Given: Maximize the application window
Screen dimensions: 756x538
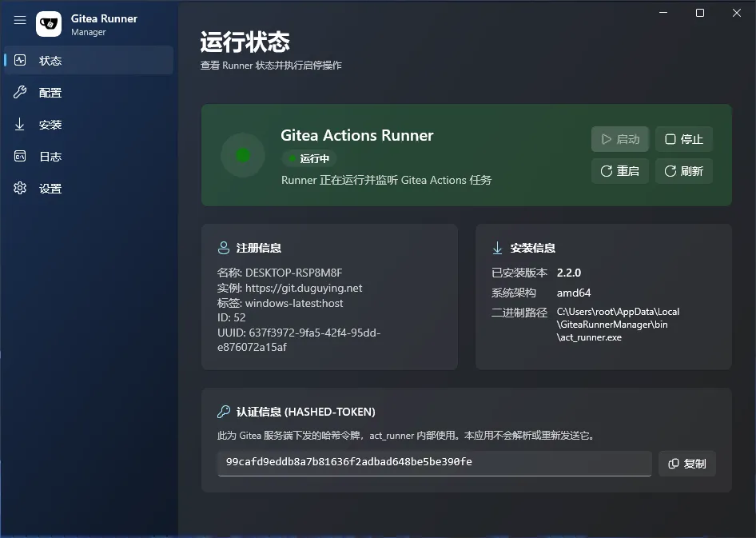Looking at the screenshot, I should pyautogui.click(x=700, y=13).
